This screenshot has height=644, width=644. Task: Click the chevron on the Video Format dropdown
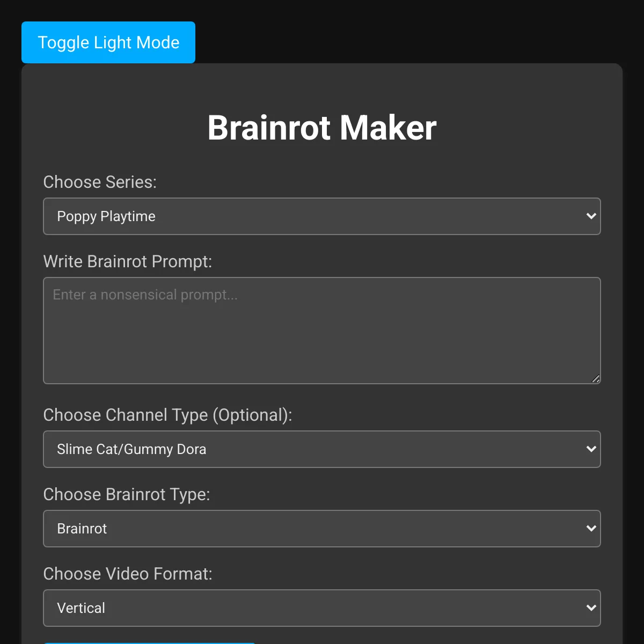point(591,608)
